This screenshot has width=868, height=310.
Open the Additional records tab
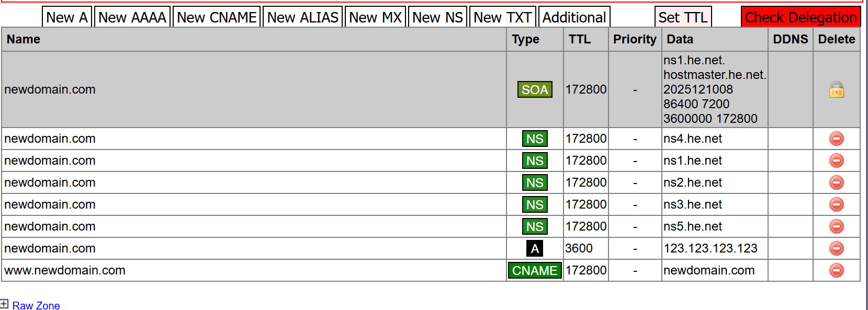coord(574,17)
